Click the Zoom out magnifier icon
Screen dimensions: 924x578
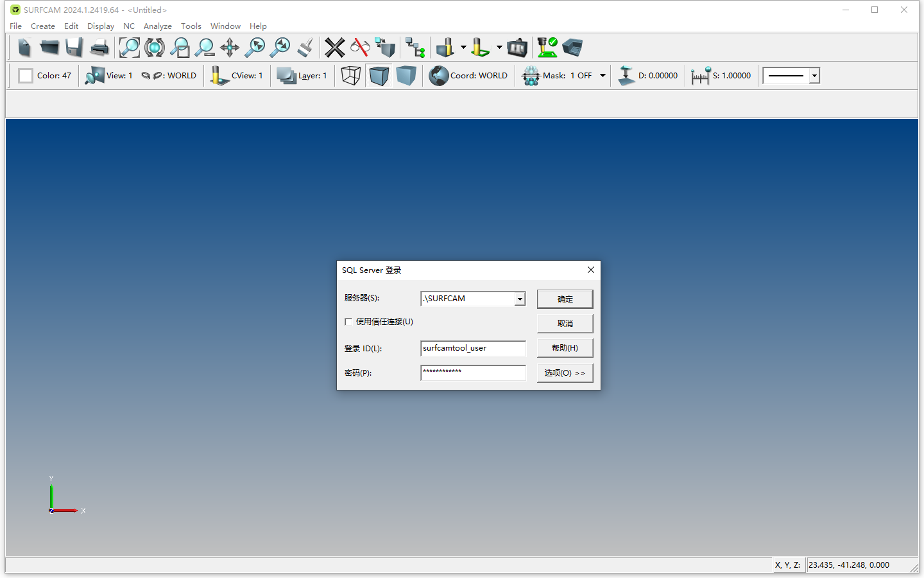click(x=205, y=48)
